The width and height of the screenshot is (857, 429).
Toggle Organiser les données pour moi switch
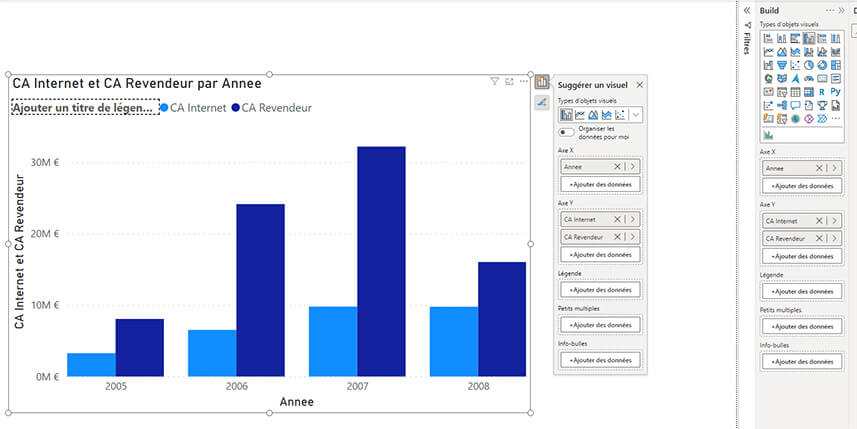566,133
